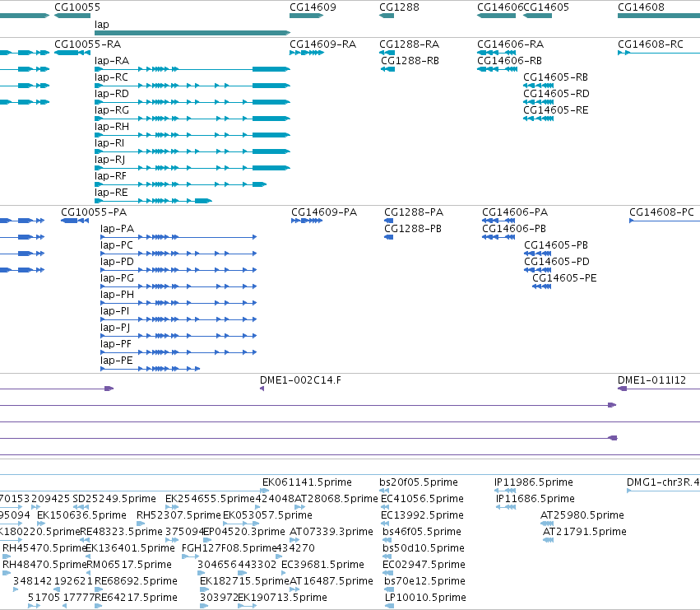Select transcript lap-RJ
Viewport: 700px width, 610px height.
(x=192, y=169)
